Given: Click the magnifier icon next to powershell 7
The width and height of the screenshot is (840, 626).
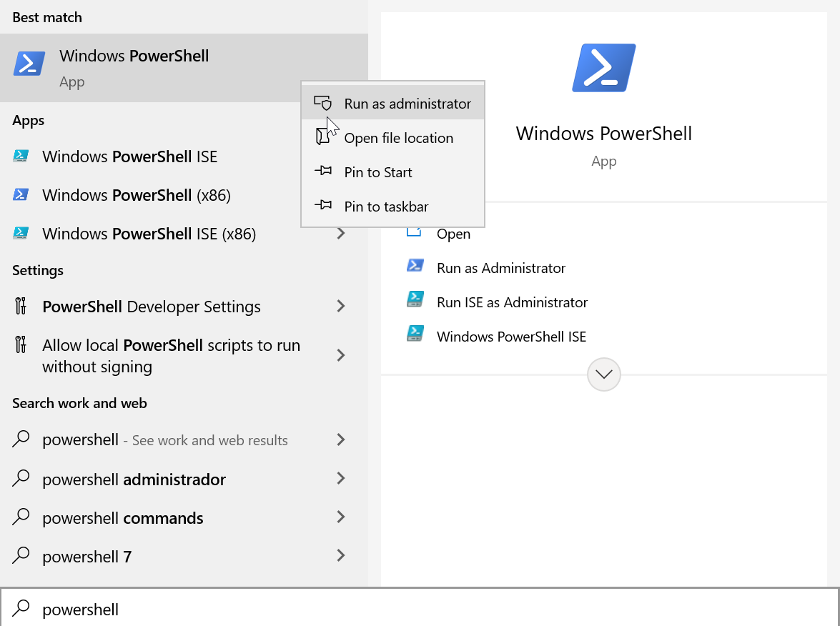Looking at the screenshot, I should (19, 556).
